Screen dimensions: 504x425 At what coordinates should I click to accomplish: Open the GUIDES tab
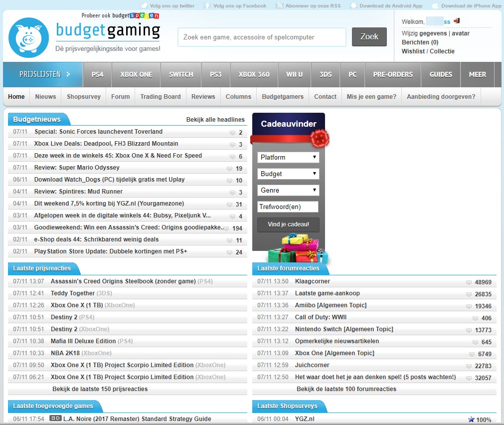[441, 74]
